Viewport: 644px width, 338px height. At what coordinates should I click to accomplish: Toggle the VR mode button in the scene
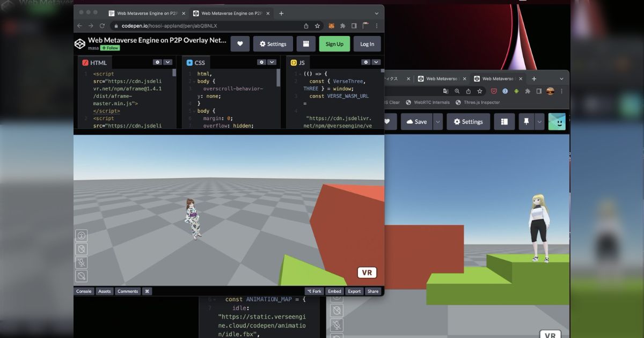pos(367,272)
